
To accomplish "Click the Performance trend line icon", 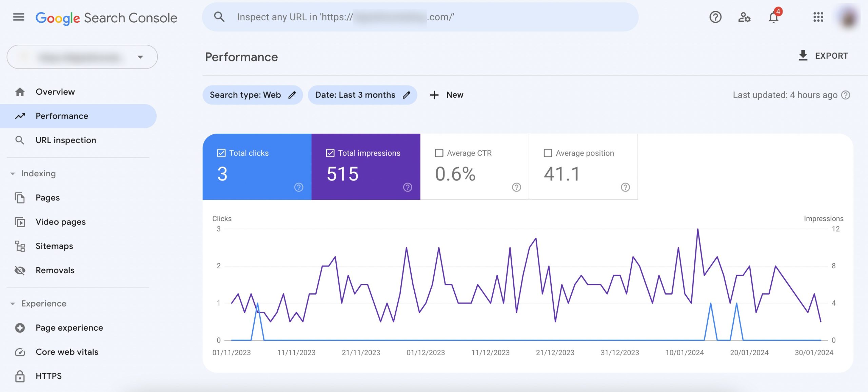I will (x=19, y=116).
